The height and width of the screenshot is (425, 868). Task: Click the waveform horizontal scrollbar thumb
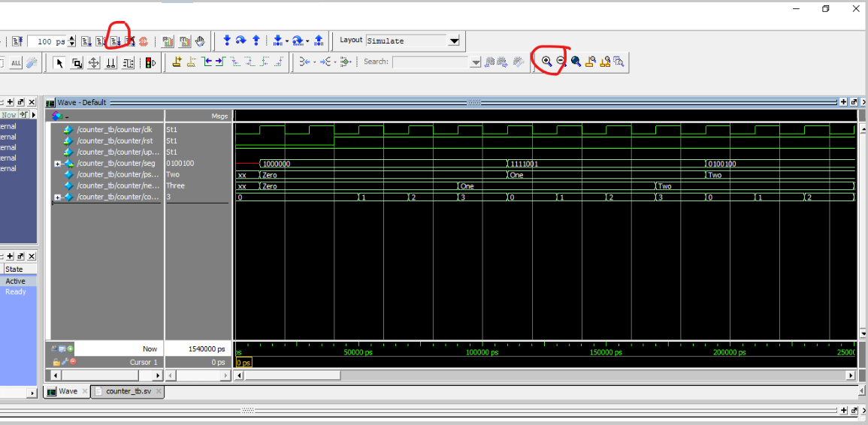[x=292, y=375]
